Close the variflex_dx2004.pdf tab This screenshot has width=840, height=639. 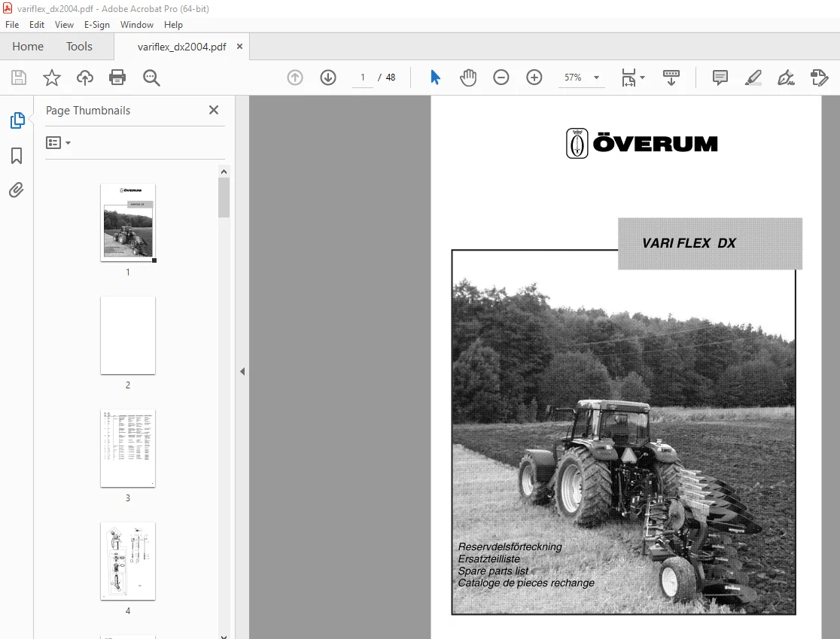[239, 47]
